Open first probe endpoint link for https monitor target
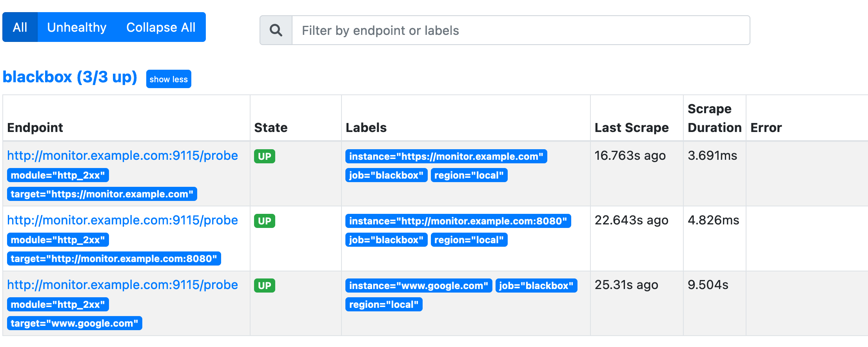Viewport: 868px width, 347px height. click(122, 155)
